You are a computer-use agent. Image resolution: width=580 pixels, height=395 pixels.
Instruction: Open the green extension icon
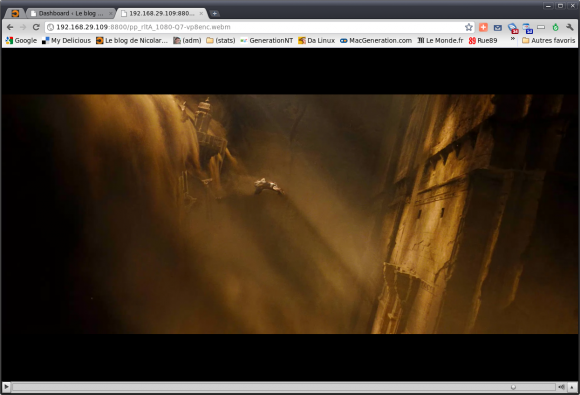pyautogui.click(x=555, y=27)
